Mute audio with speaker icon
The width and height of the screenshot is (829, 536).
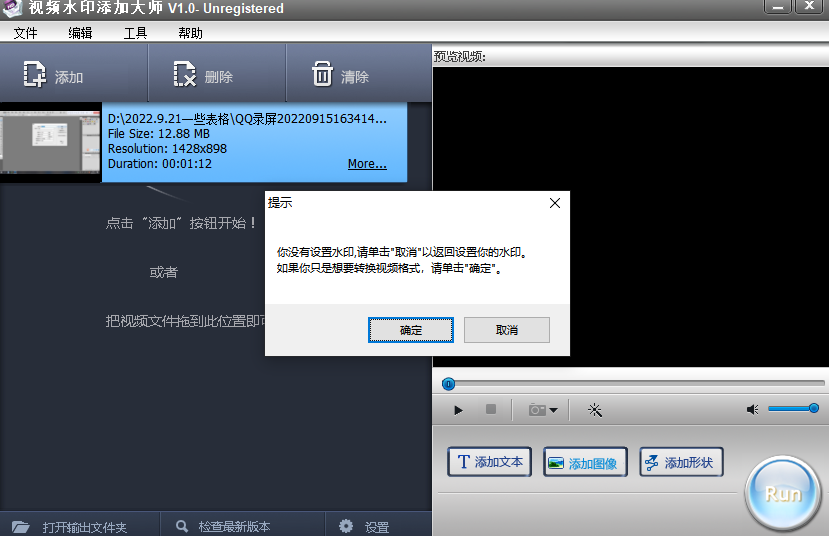[x=752, y=410]
